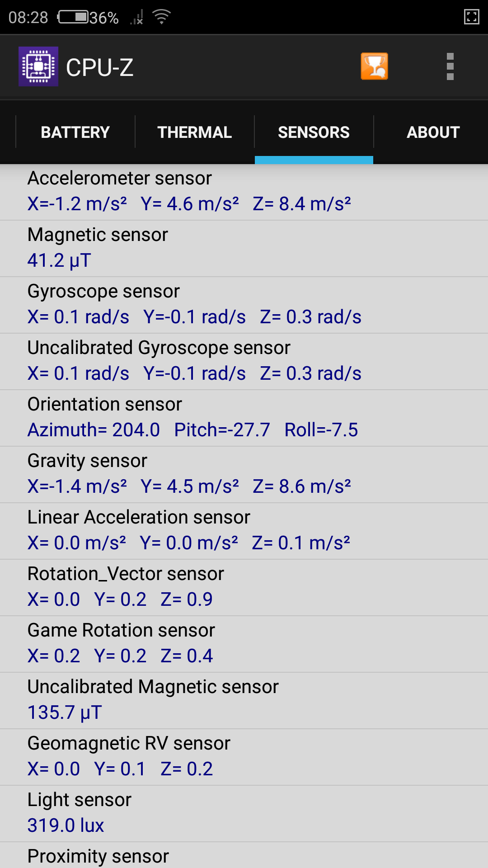Select the Sensors tab
Screen dimensions: 488x868
pos(314,132)
